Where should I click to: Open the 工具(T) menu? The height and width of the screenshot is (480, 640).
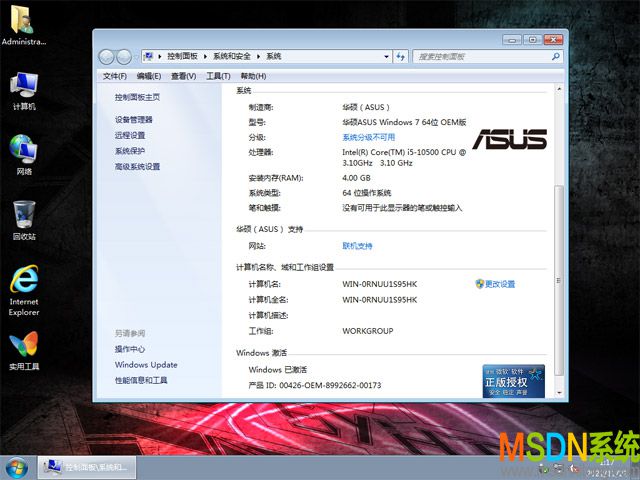pyautogui.click(x=218, y=76)
